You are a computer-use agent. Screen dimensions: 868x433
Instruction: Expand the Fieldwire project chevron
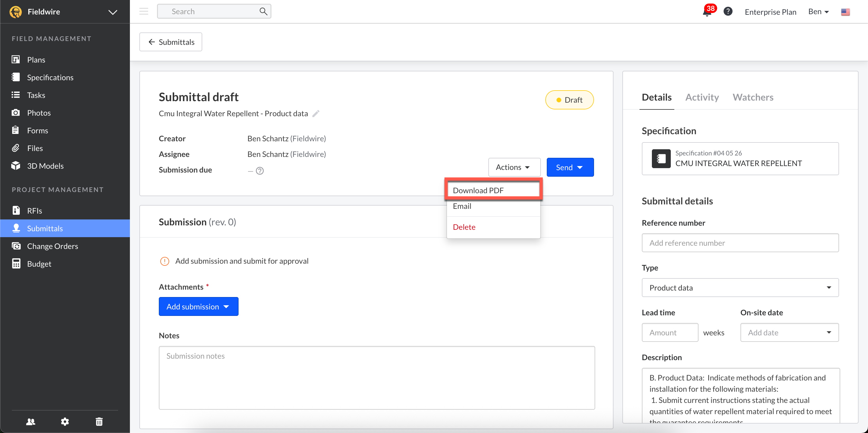pos(112,12)
